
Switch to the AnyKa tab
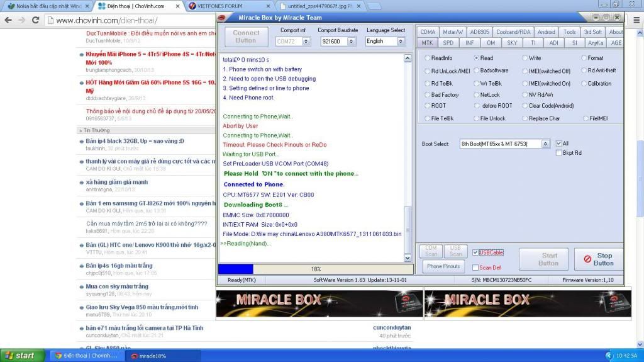point(595,43)
